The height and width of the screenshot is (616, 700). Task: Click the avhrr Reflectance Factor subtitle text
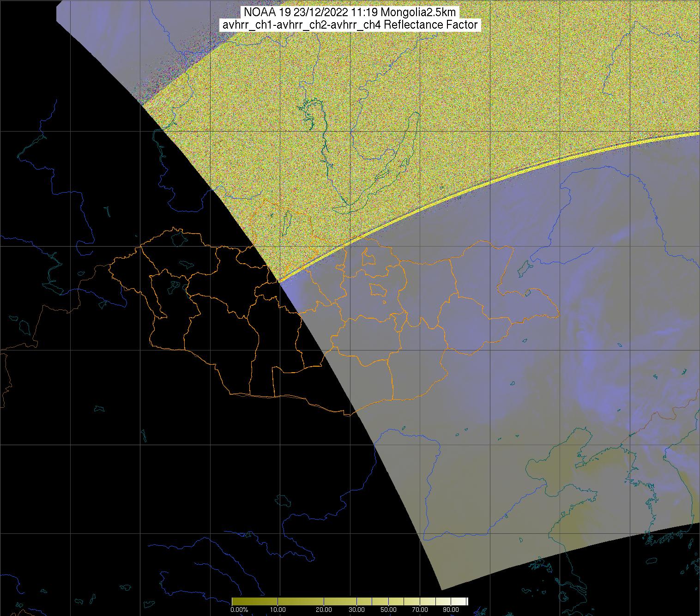point(350,25)
